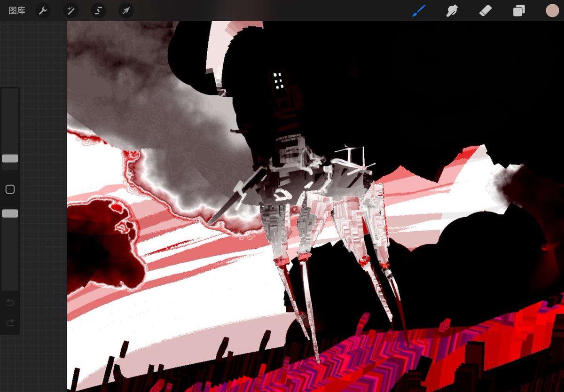564x392 pixels.
Task: Undo the last stroke with the arrow
Action: (10, 302)
